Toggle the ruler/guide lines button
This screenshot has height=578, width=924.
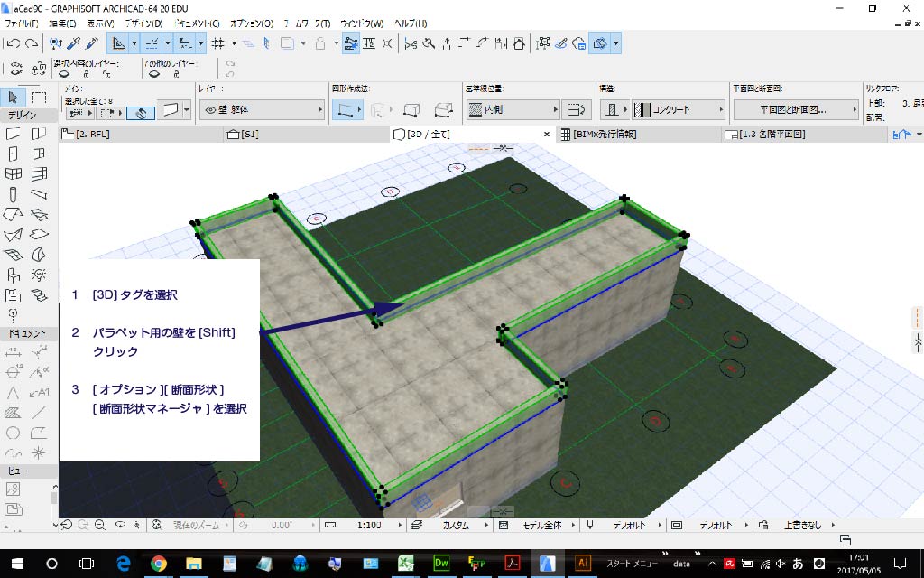click(x=119, y=43)
